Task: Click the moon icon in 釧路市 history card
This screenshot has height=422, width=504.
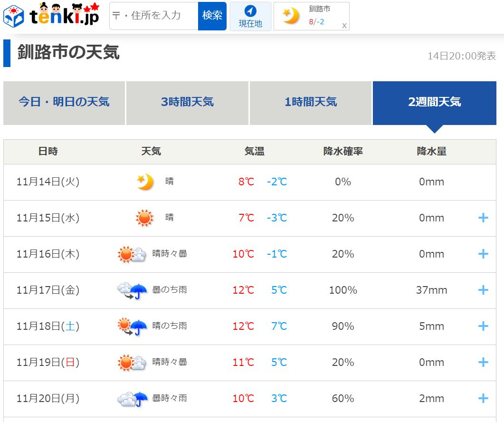Action: tap(291, 16)
